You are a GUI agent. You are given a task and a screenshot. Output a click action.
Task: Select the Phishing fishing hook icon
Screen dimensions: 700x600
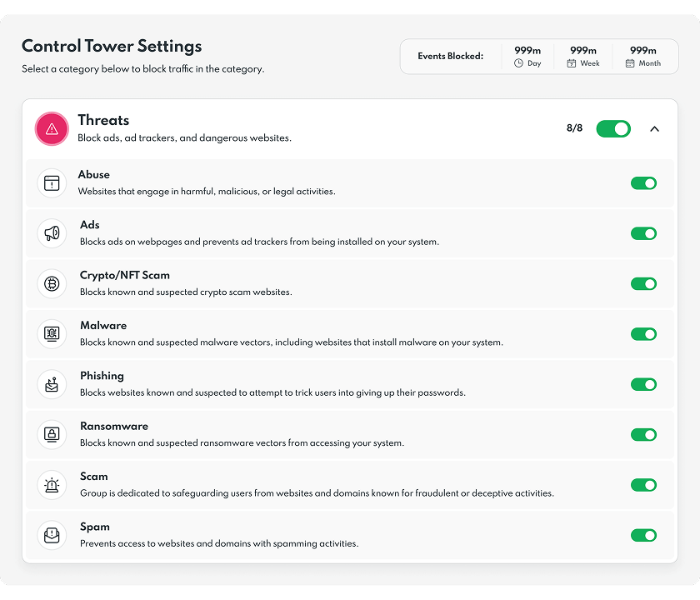coord(52,384)
